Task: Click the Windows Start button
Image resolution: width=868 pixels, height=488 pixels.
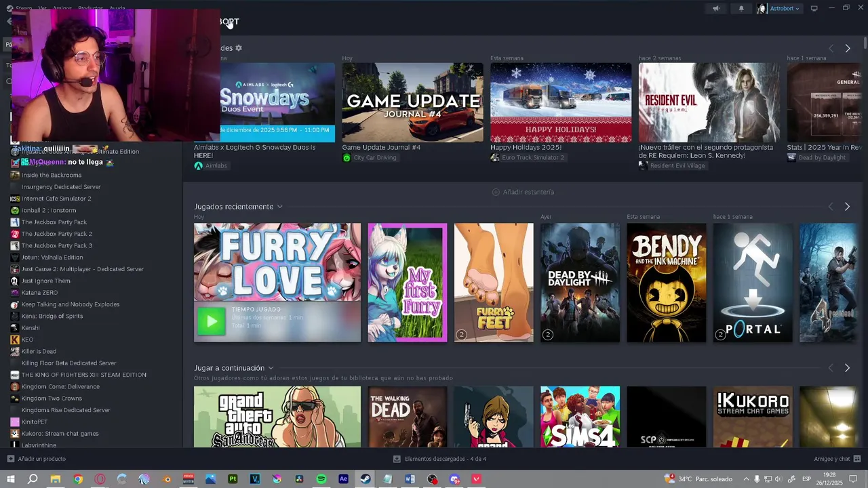Action: click(10, 479)
